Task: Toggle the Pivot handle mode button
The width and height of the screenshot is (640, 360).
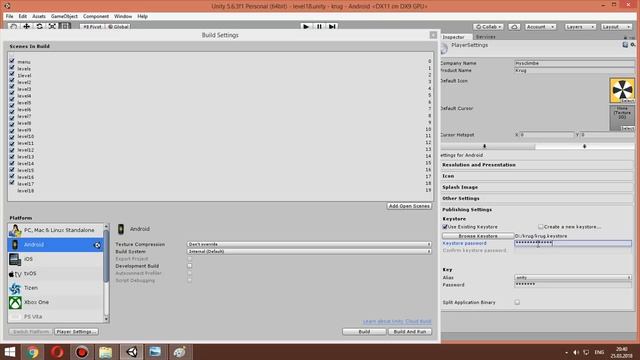Action: pyautogui.click(x=92, y=27)
